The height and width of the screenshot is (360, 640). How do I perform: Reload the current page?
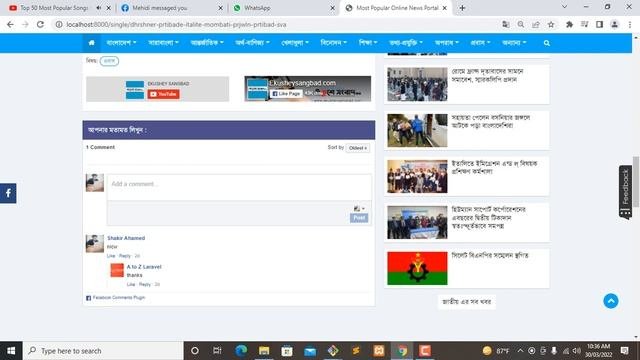tap(40, 24)
